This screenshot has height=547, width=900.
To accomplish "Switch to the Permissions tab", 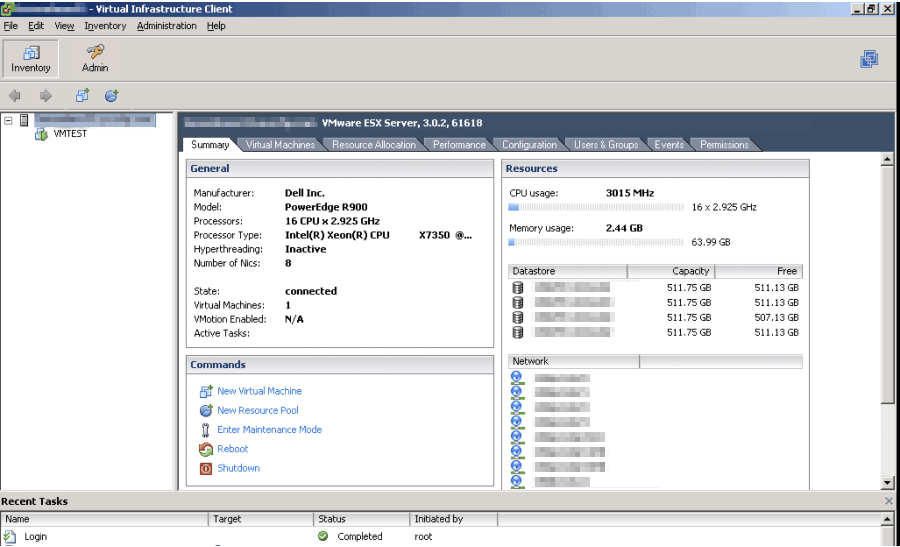I will click(724, 145).
